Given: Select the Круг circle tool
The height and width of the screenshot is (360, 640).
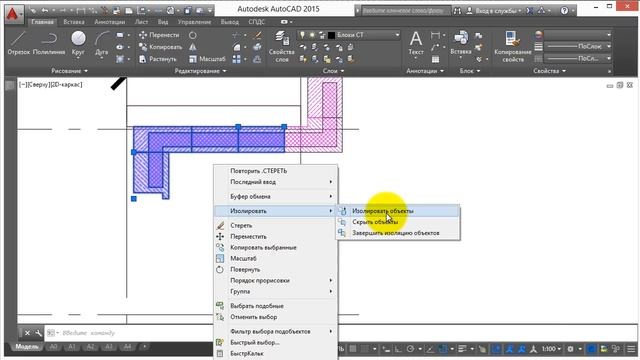Looking at the screenshot, I should point(78,44).
